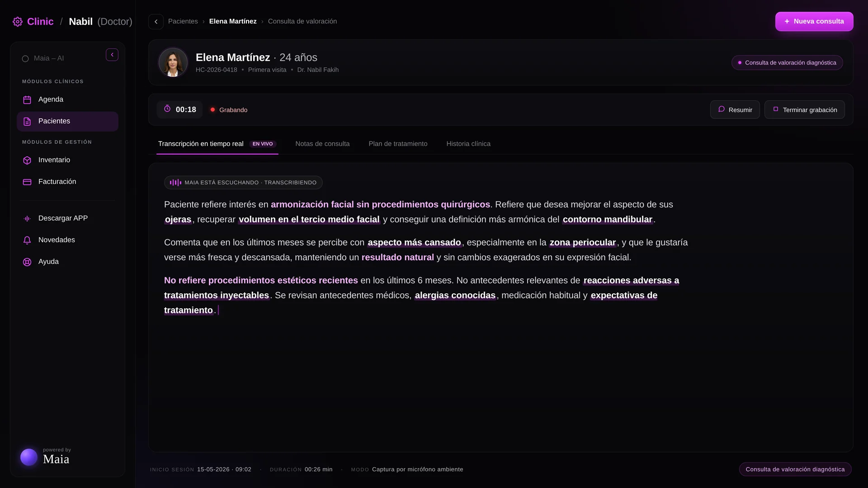868x488 pixels.
Task: Open Pacientes breadcrumb link
Action: [183, 21]
